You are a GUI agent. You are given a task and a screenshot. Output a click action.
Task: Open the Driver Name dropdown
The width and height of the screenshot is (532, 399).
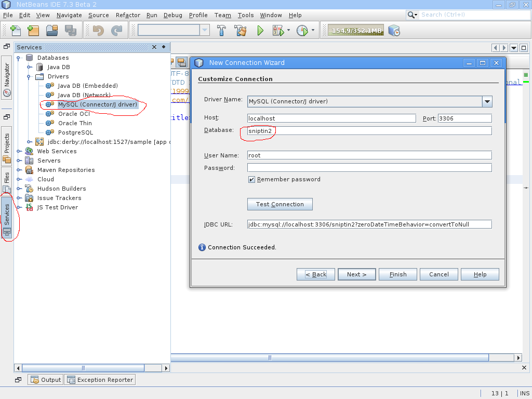pyautogui.click(x=487, y=101)
